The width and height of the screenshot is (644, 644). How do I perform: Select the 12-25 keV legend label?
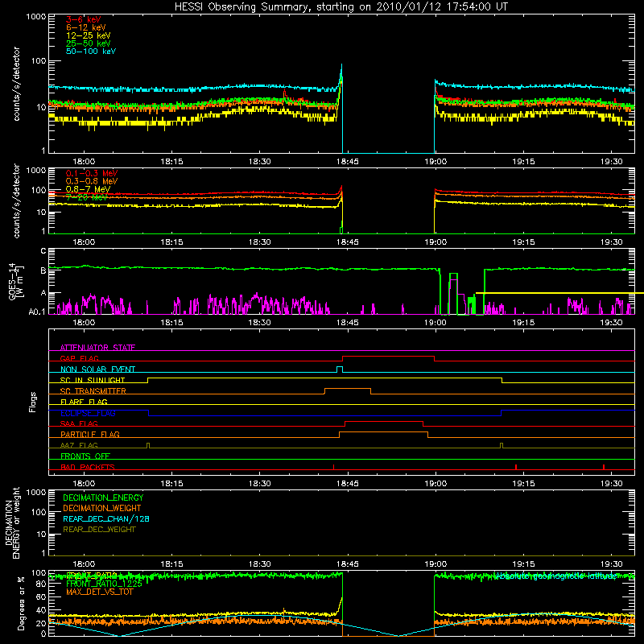tap(89, 35)
